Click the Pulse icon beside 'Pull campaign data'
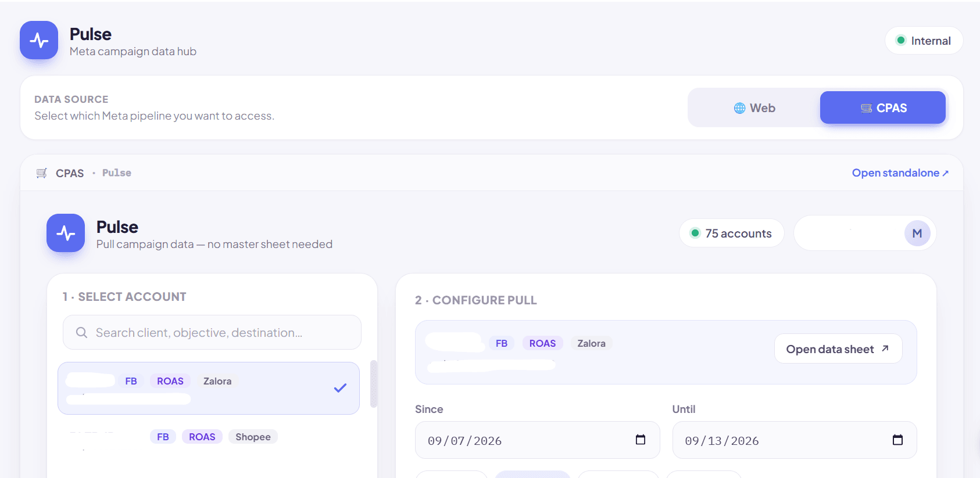The height and width of the screenshot is (478, 980). [66, 233]
